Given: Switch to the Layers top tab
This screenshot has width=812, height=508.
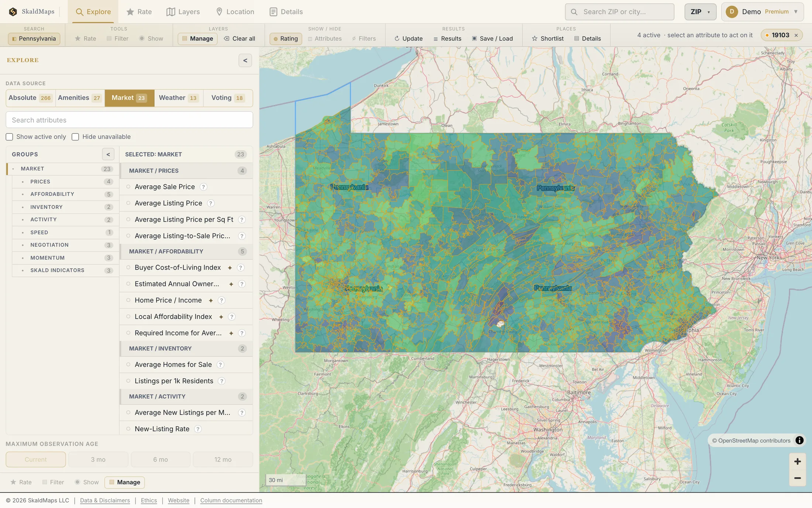Looking at the screenshot, I should pos(183,12).
